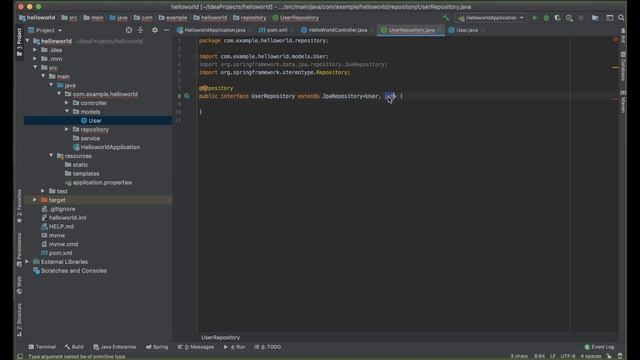This screenshot has width=640, height=360.
Task: Hide the Project panel with minus icon
Action: click(166, 30)
